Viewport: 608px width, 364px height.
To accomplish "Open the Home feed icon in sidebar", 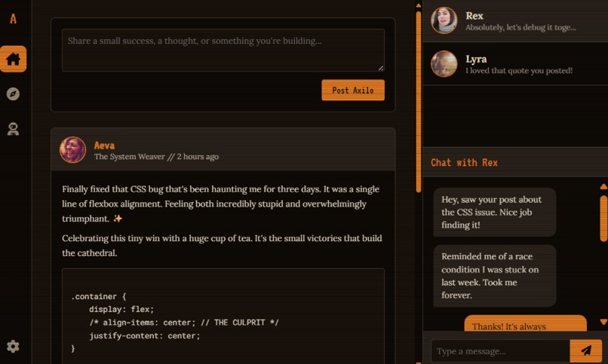I will pos(13,59).
